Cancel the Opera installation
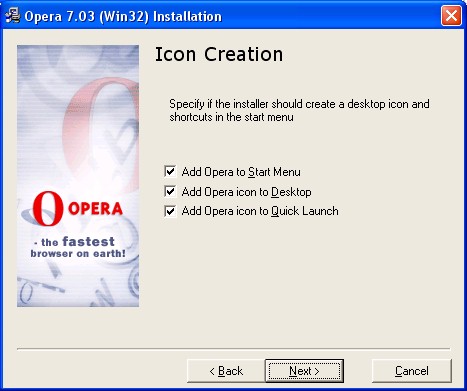This screenshot has width=467, height=391. 412,371
